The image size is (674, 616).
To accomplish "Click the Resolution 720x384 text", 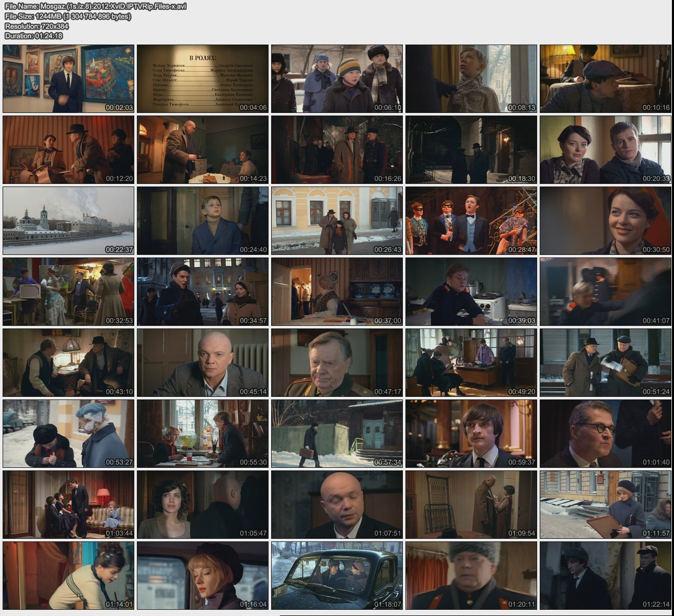I will [x=37, y=26].
